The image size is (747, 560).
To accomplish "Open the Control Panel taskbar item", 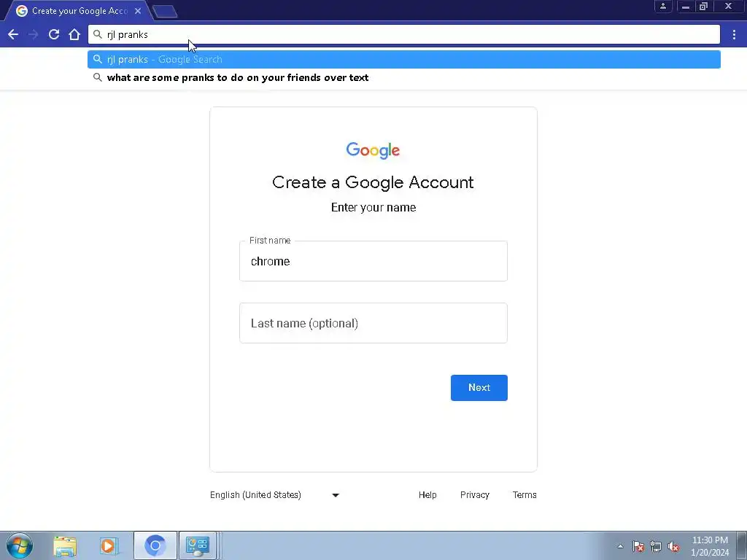I will [198, 545].
